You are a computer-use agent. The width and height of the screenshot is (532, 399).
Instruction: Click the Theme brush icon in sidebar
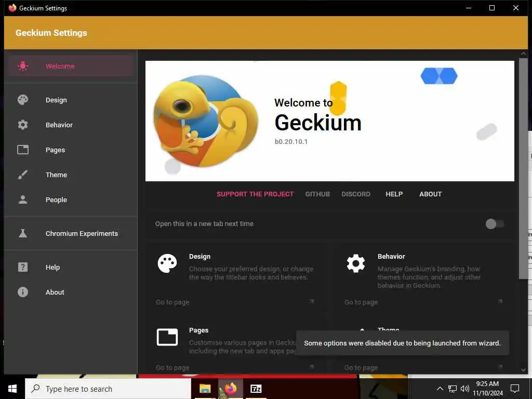click(x=23, y=175)
